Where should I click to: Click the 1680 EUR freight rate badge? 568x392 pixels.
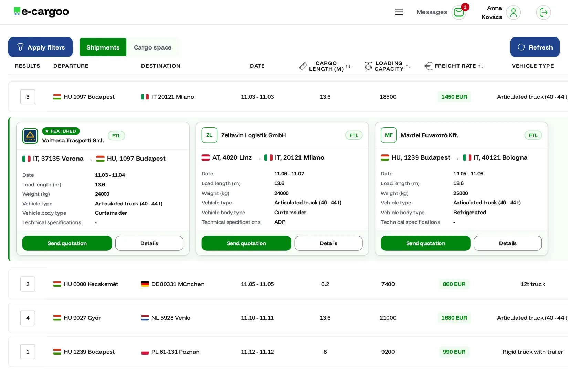tap(454, 318)
